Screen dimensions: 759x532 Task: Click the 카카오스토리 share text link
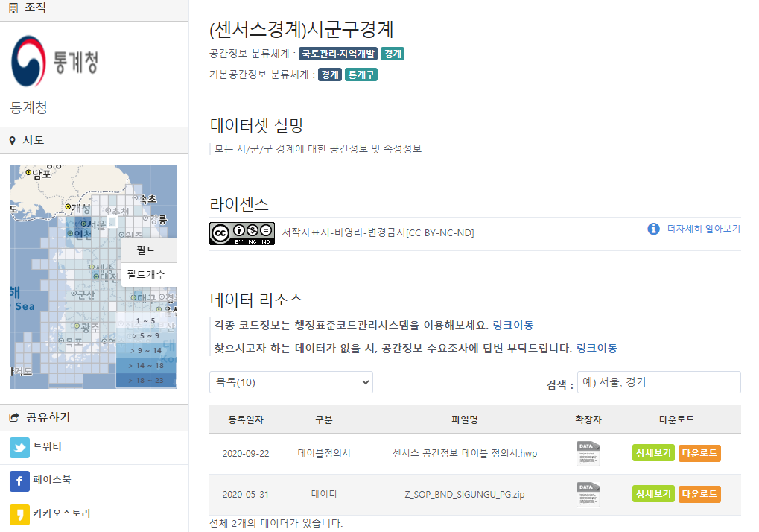(x=62, y=513)
